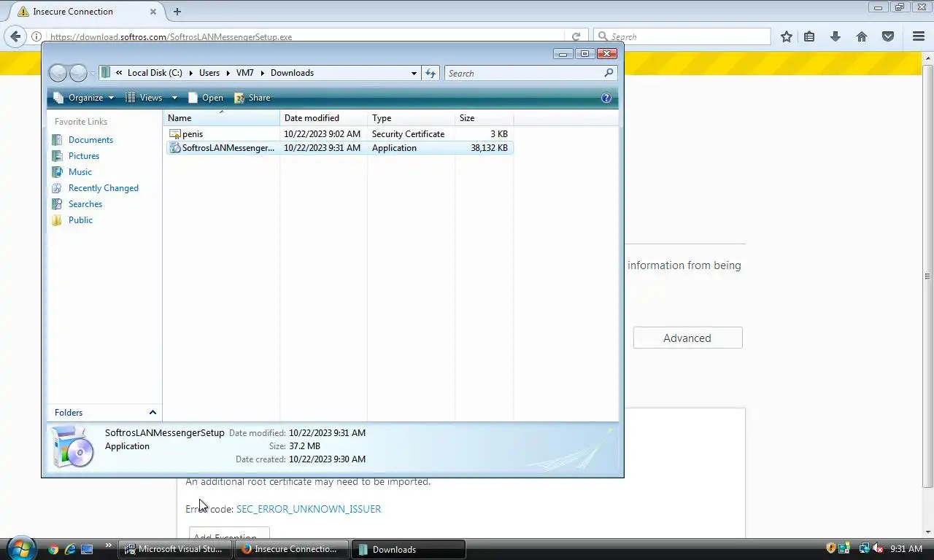Switch to Insecure Connection taskbar button
934x560 pixels.
tap(292, 549)
